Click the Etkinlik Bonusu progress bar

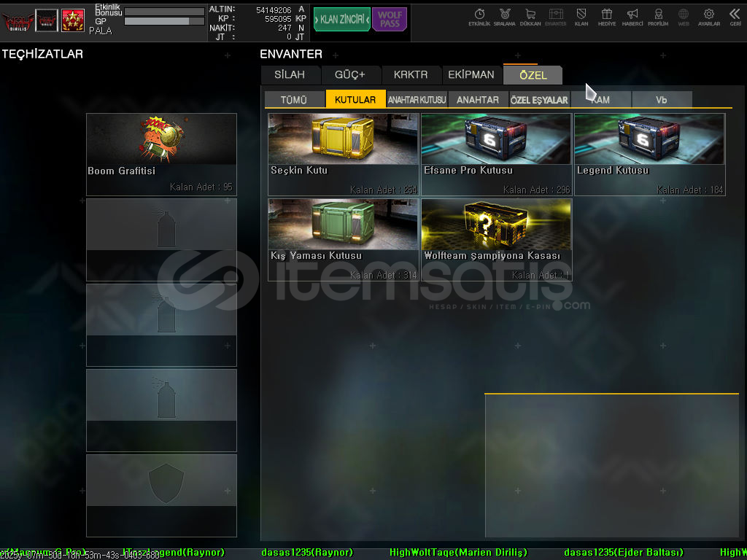click(164, 12)
